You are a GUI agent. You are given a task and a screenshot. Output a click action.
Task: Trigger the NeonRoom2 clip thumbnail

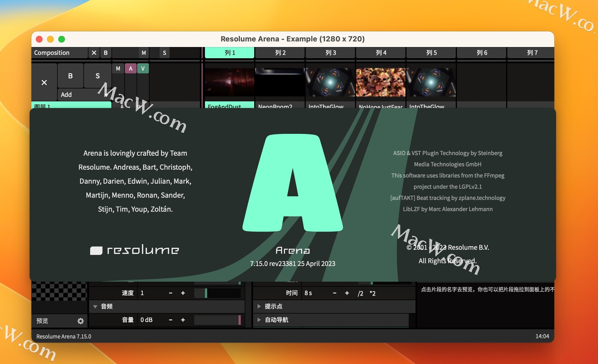coord(280,82)
